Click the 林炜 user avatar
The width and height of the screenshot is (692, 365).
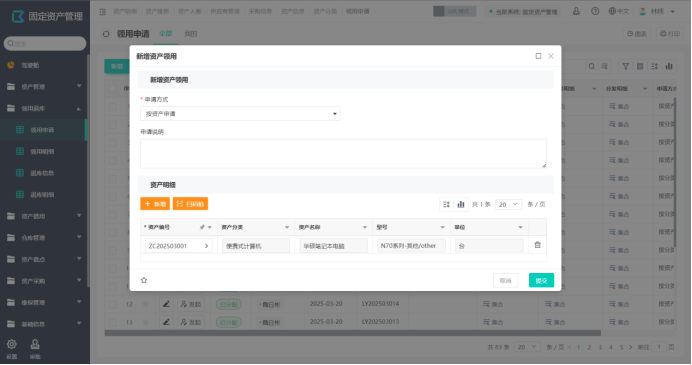[x=643, y=11]
